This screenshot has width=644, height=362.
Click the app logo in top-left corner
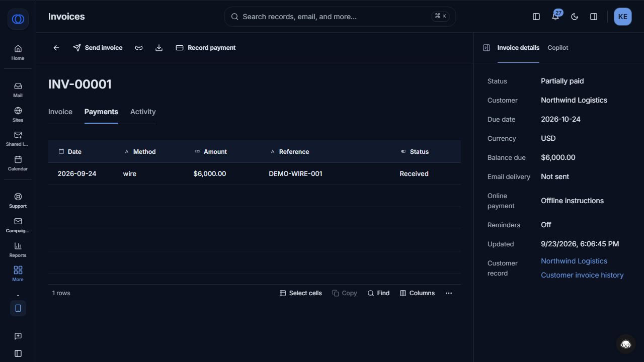click(x=18, y=19)
